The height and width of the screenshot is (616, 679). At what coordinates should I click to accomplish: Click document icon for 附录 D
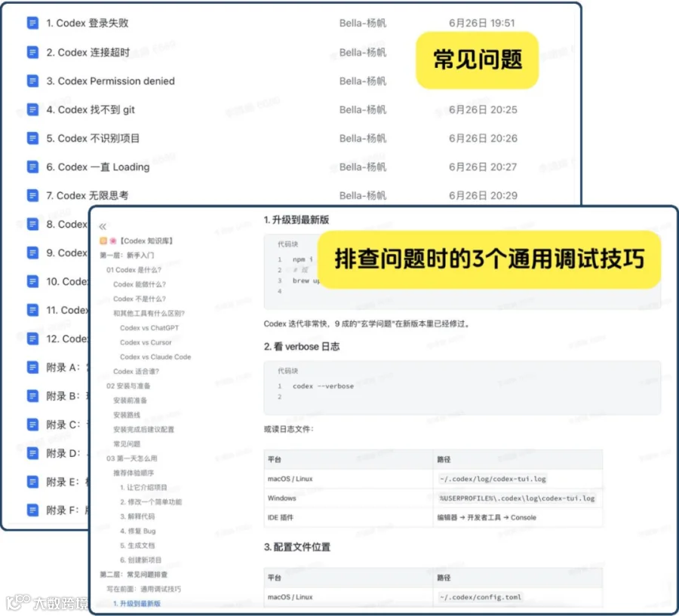pos(32,453)
